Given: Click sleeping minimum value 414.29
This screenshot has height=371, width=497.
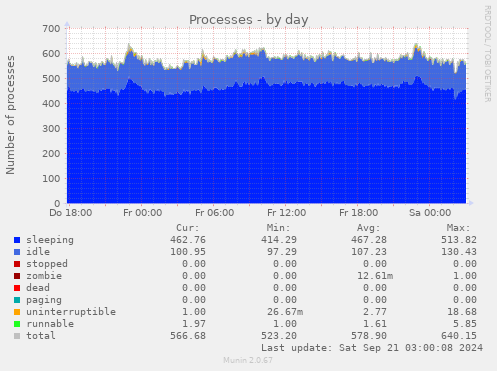Looking at the screenshot, I should 279,240.
